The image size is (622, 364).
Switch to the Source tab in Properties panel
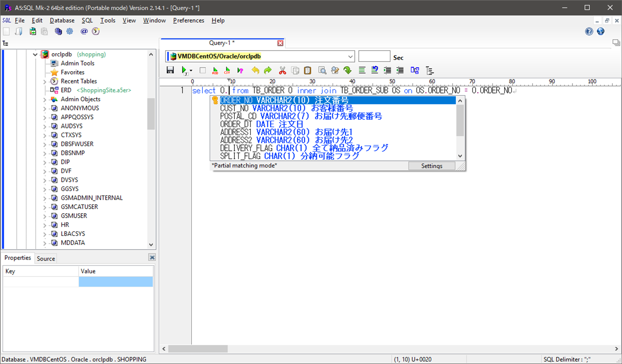pyautogui.click(x=45, y=258)
